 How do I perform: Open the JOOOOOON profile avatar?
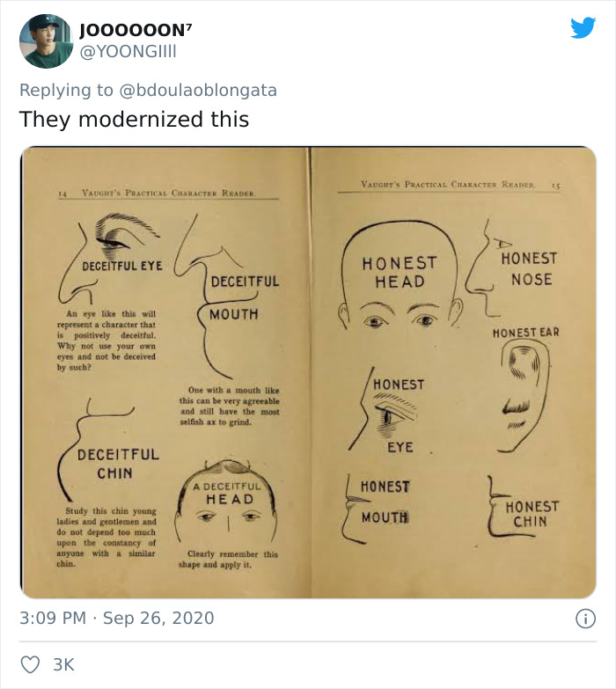click(x=46, y=40)
